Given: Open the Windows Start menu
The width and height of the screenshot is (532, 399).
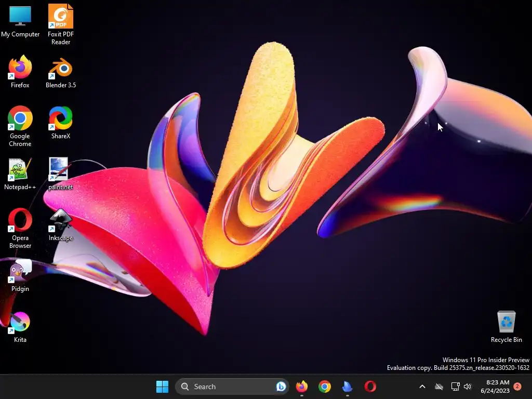Looking at the screenshot, I should pyautogui.click(x=162, y=387).
